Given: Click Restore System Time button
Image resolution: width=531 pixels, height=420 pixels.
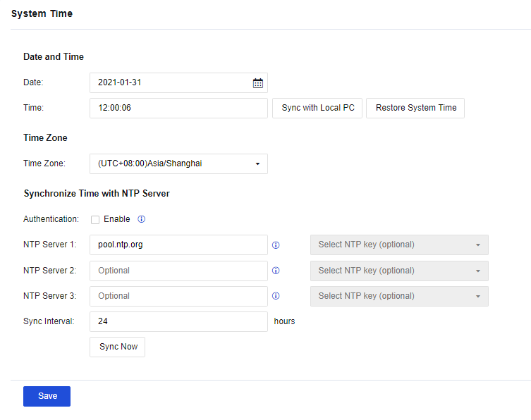Looking at the screenshot, I should 415,108.
